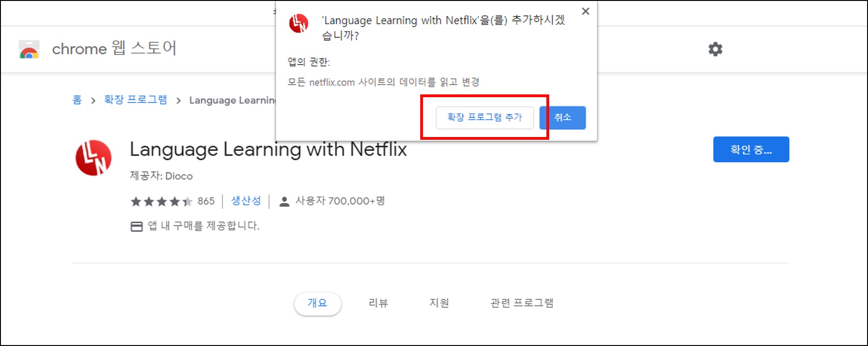Go to '홈' breadcrumb link
868x346 pixels.
click(x=77, y=100)
